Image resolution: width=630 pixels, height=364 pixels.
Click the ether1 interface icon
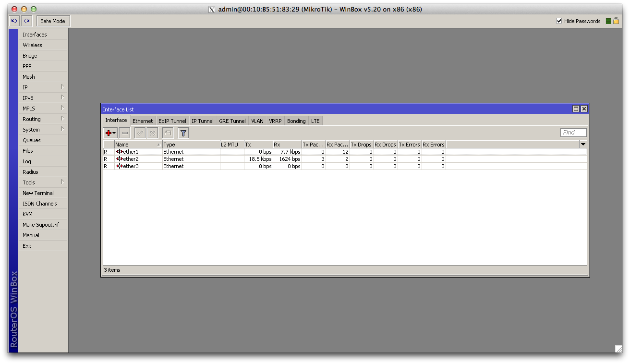point(119,152)
